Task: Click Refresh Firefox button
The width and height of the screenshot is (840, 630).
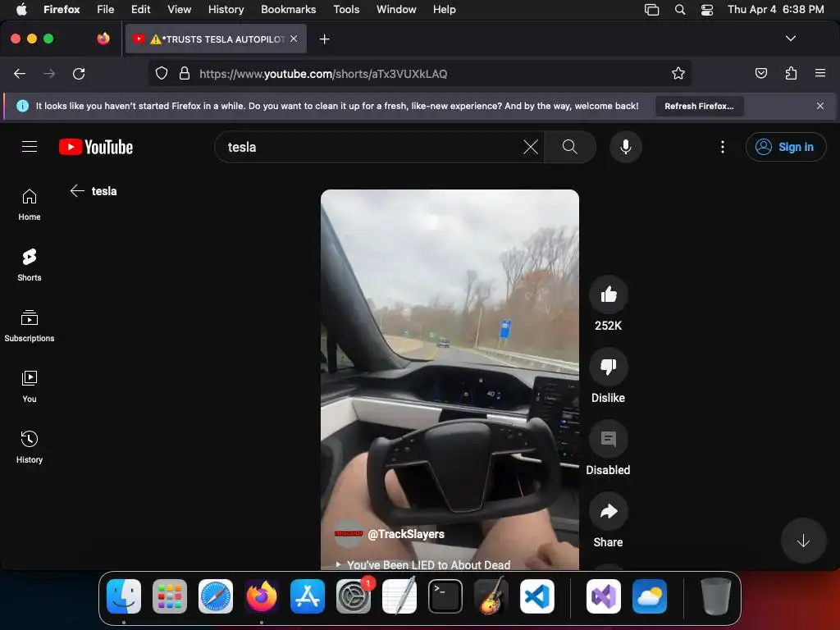Action: (699, 106)
